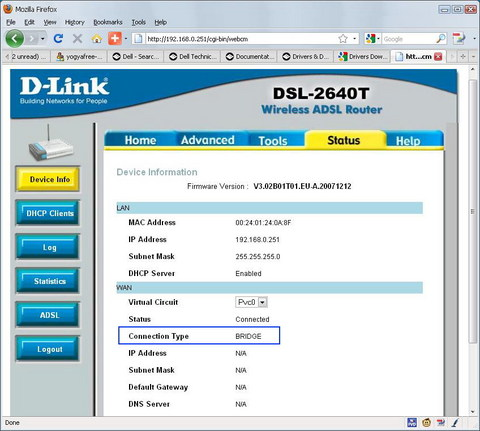
Task: Click the ADSL sidebar button
Action: pyautogui.click(x=48, y=315)
